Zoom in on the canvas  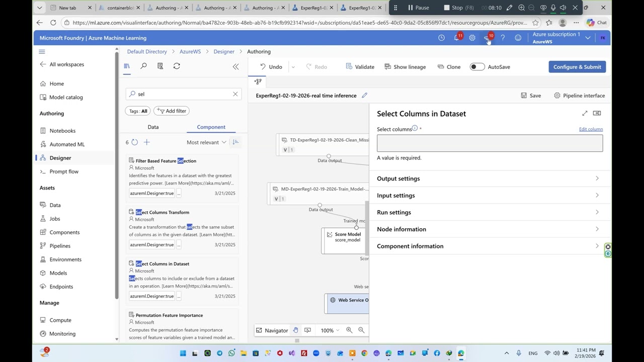point(349,330)
